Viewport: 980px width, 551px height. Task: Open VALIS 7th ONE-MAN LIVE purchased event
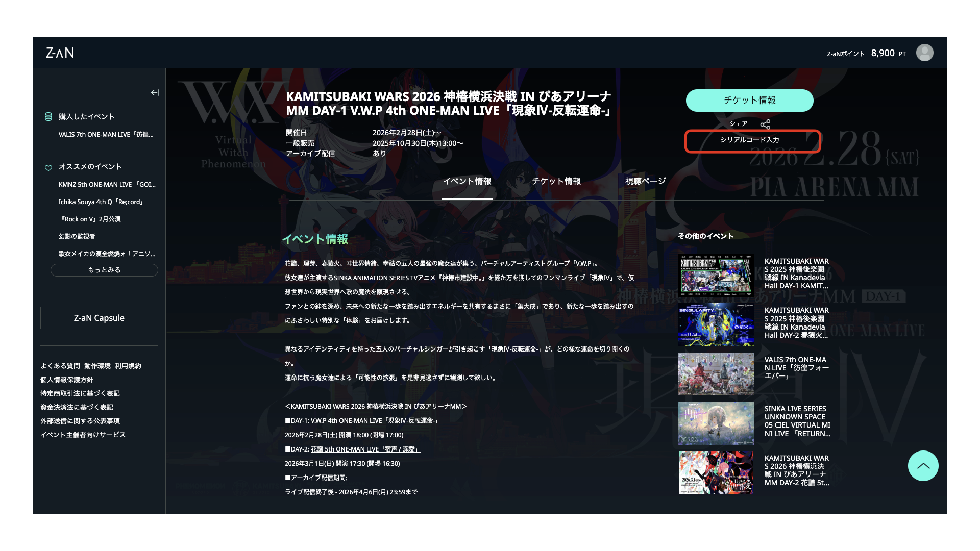(x=106, y=135)
